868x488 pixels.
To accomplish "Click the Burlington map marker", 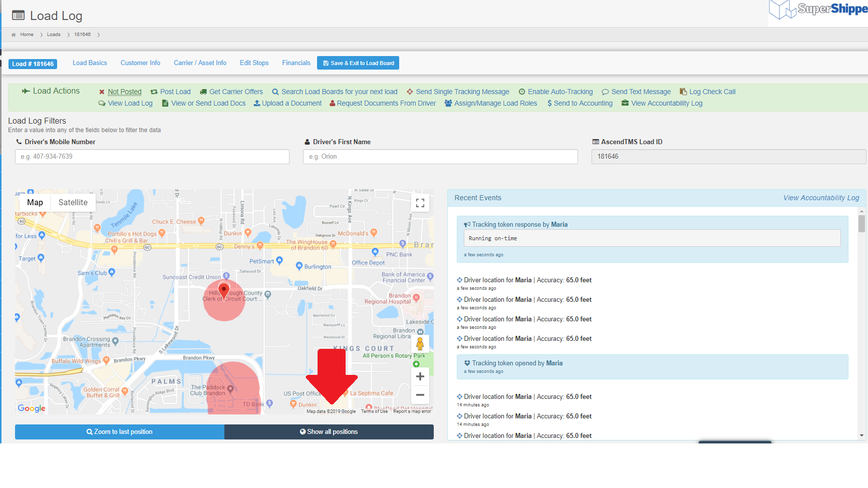I will tap(299, 266).
